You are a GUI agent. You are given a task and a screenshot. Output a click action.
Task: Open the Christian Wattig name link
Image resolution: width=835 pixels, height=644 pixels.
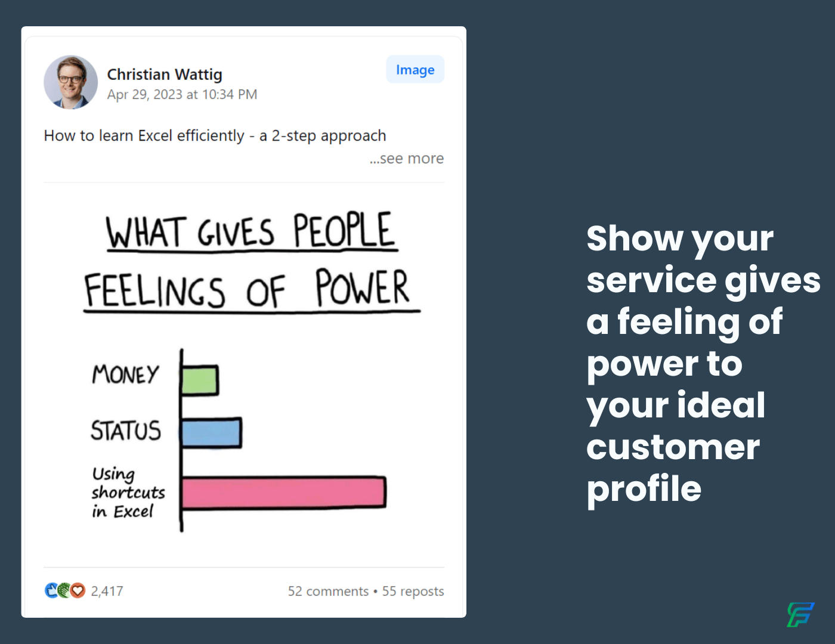click(x=165, y=75)
